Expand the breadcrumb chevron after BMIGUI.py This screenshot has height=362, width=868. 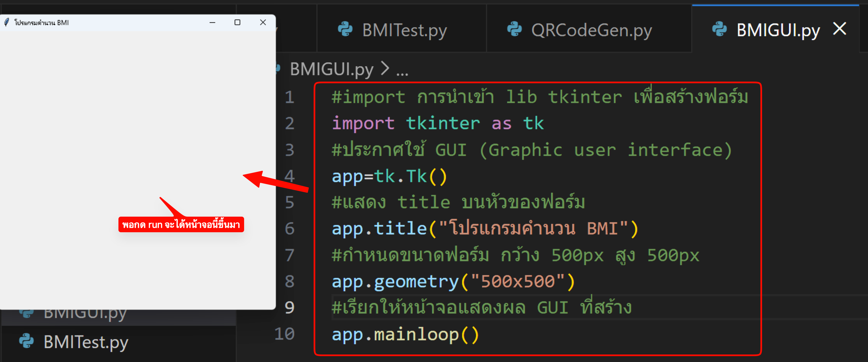click(385, 69)
